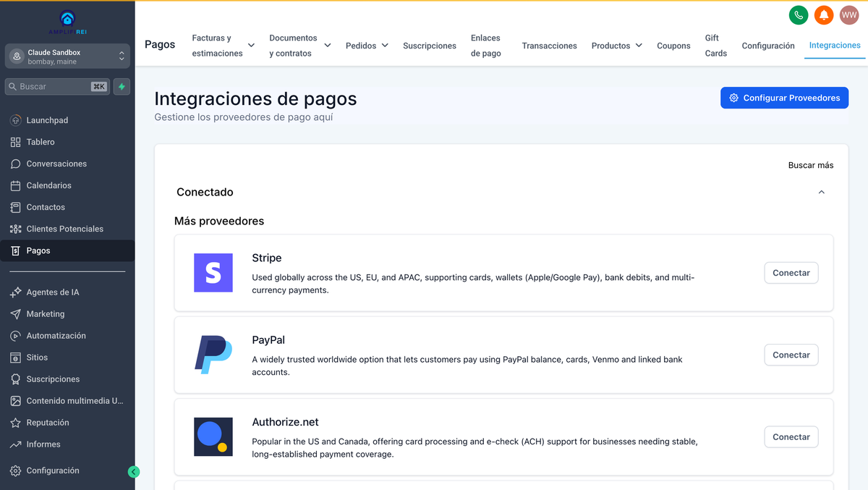
Task: Open the Automatización play-circle icon
Action: (16, 336)
